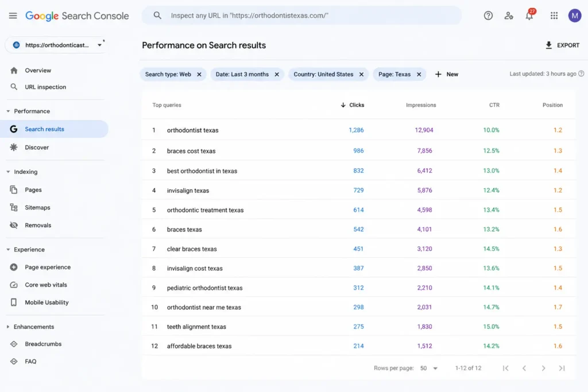Go to the next results page
Viewport: 588px width, 392px height.
click(543, 368)
